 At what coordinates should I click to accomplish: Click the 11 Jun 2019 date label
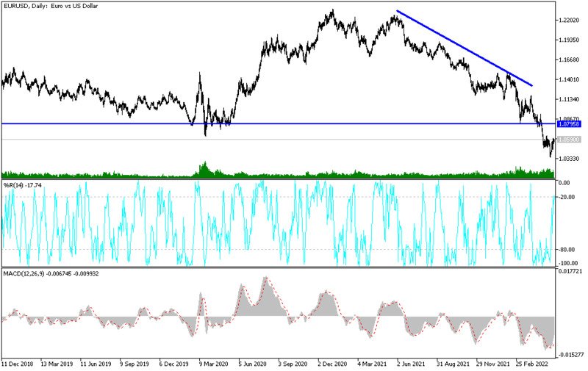96,364
